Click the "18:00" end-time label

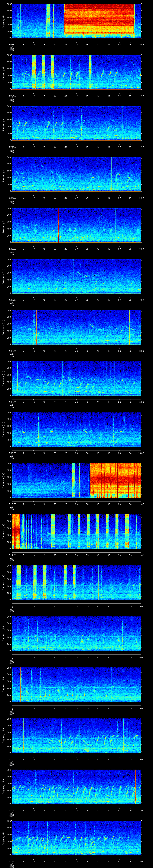141,861
